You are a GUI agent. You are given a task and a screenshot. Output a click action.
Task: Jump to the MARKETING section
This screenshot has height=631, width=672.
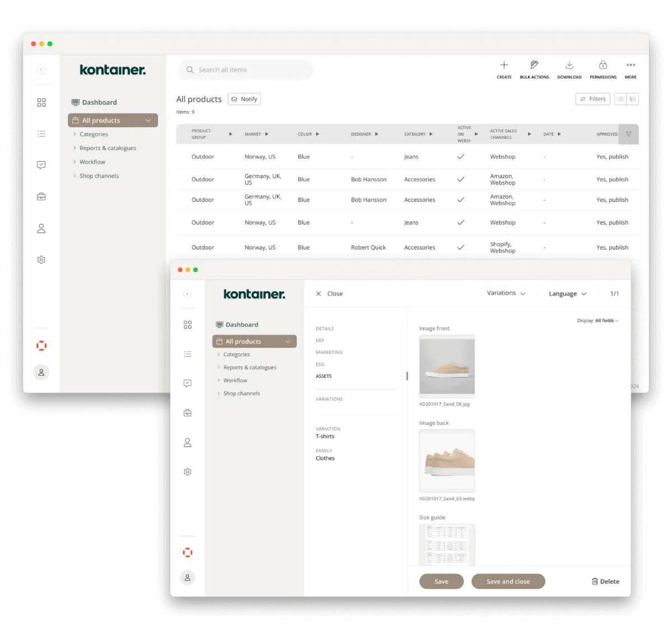coord(329,352)
